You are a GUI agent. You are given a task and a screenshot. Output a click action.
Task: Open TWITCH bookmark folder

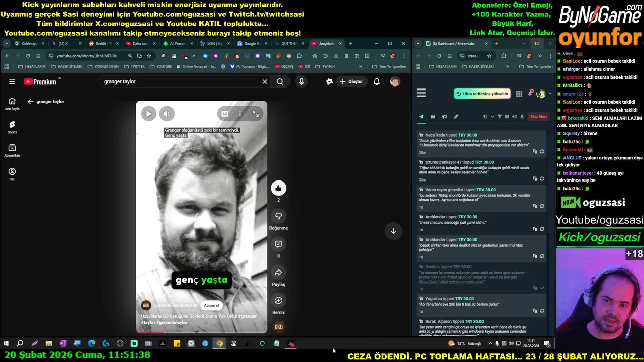point(325,66)
